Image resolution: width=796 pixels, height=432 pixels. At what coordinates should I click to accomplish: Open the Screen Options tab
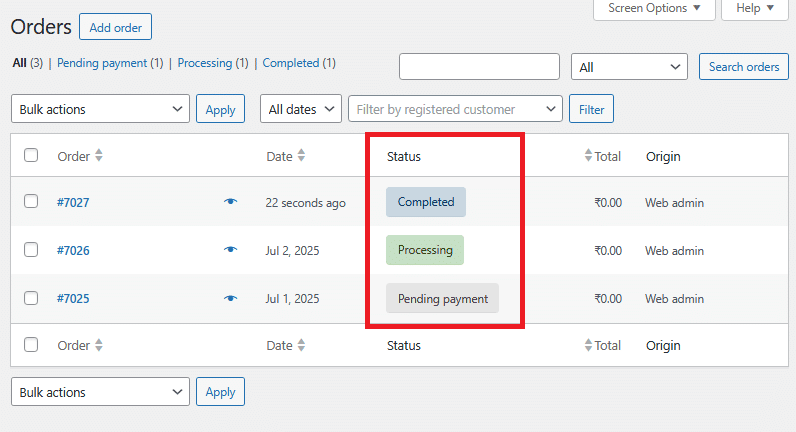tap(654, 8)
